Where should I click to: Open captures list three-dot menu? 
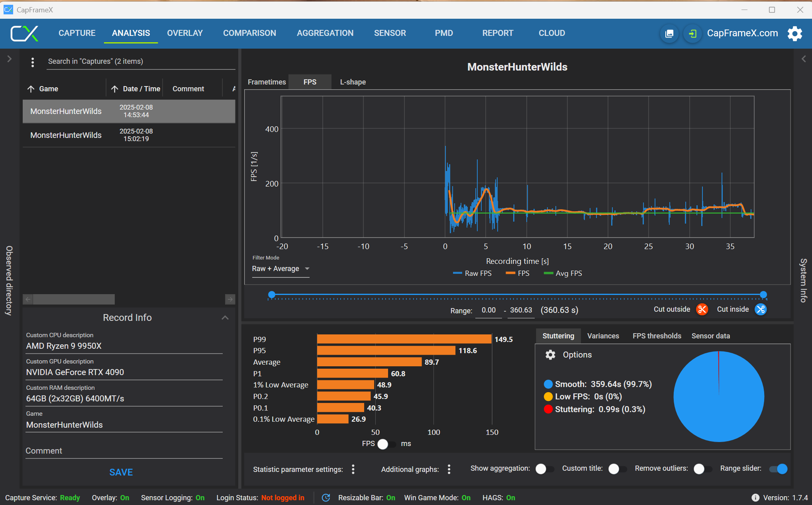click(33, 62)
